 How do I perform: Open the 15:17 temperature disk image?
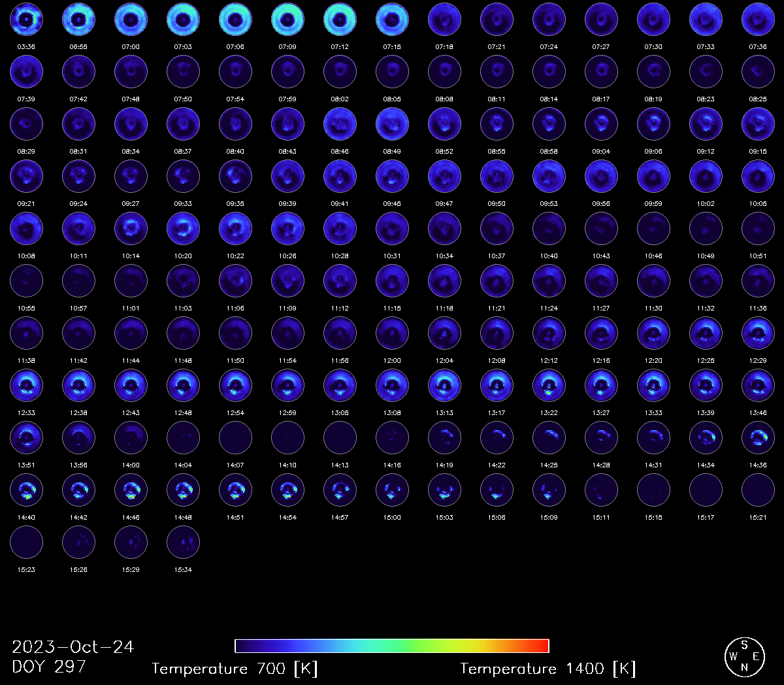[706, 490]
